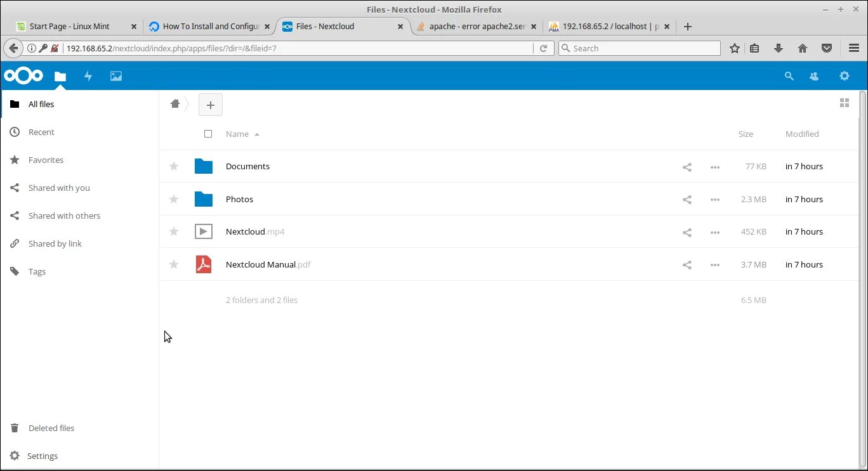The image size is (868, 471).
Task: Close the Files - Nextcloud tab
Action: coord(400,27)
